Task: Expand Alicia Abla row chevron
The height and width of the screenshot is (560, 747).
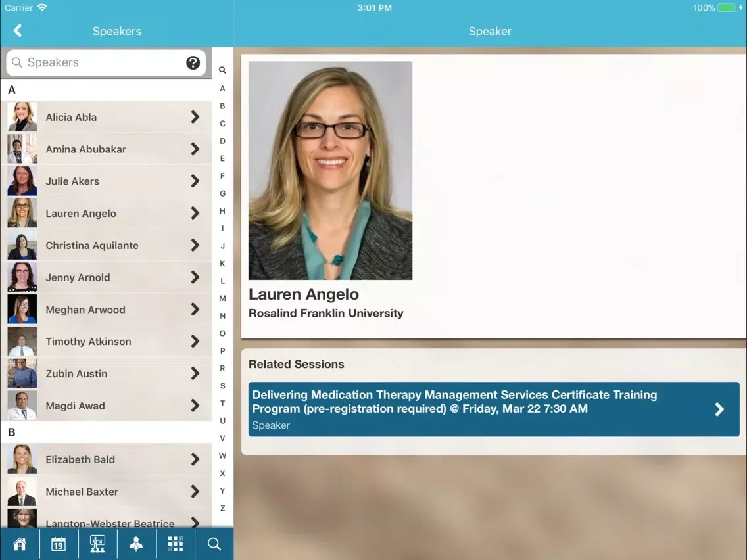Action: coord(195,117)
